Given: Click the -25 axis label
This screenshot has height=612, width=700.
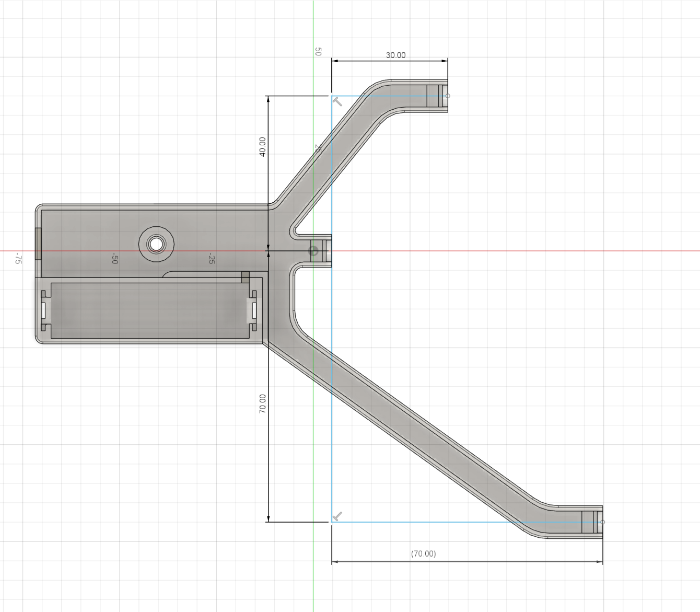Looking at the screenshot, I should coord(212,258).
